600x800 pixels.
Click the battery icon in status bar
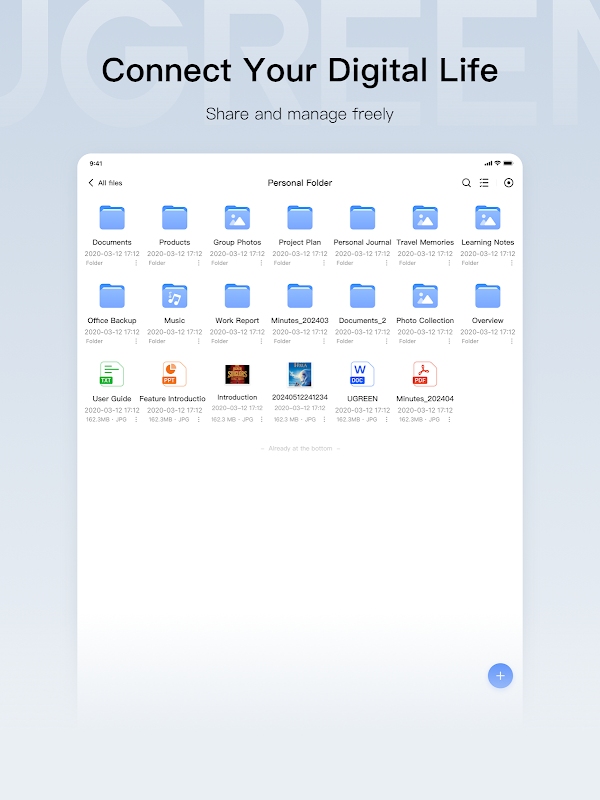[508, 163]
